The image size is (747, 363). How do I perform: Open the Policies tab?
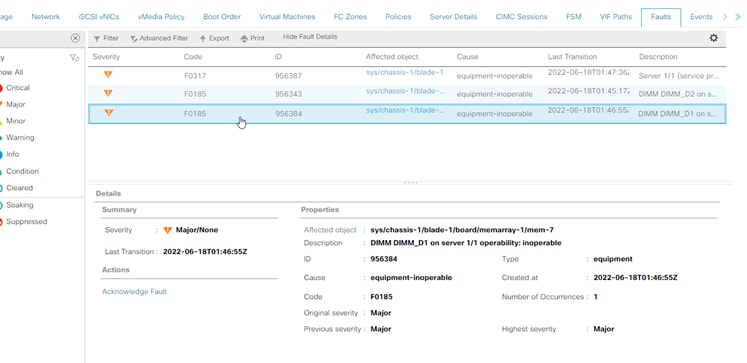click(398, 17)
